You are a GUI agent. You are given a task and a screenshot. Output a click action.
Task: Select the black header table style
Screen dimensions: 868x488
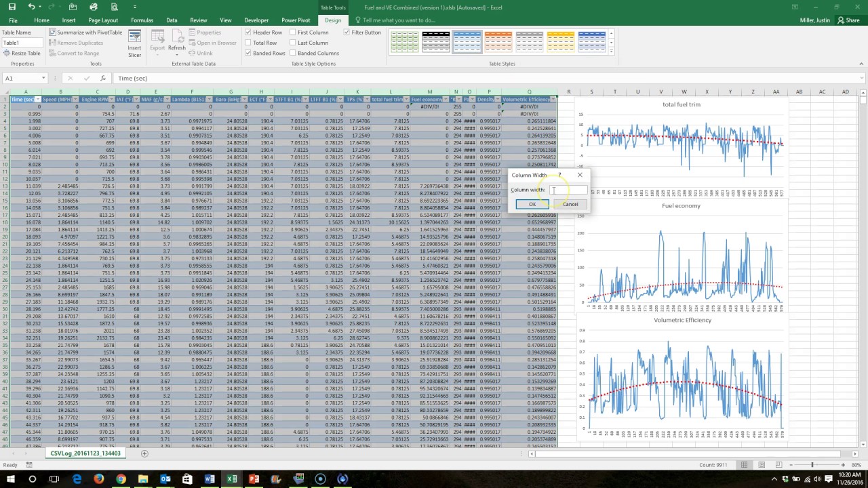(436, 43)
